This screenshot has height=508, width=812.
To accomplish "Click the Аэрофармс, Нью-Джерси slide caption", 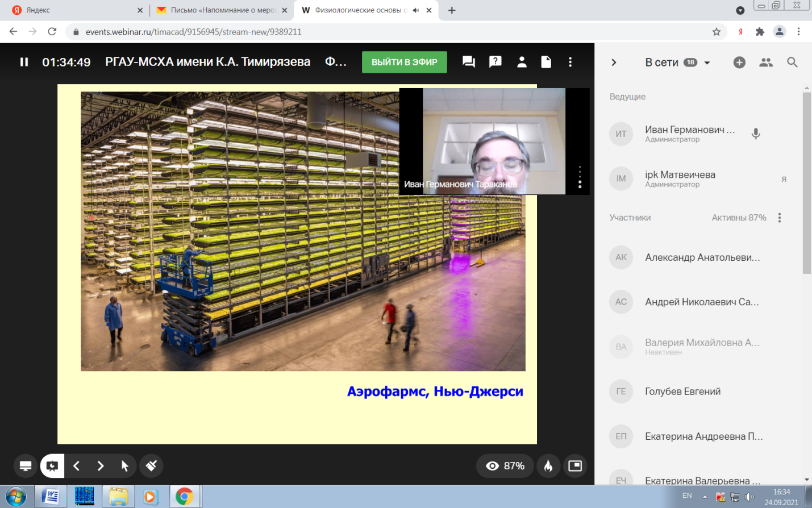I will click(x=435, y=392).
